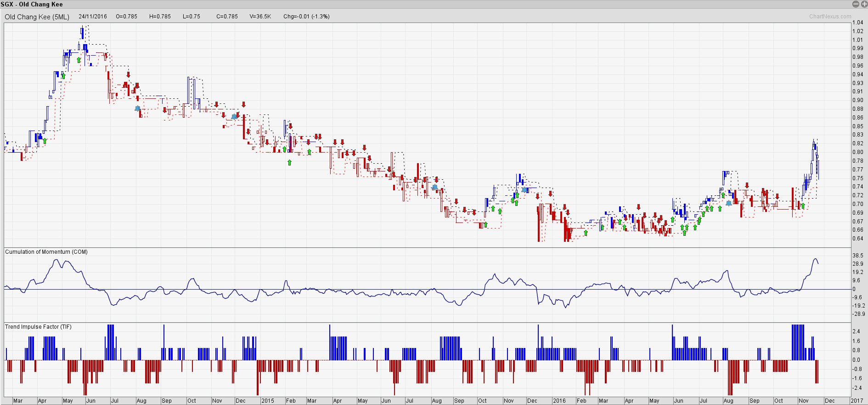Click the 2017 year label on time axis

[x=857, y=401]
